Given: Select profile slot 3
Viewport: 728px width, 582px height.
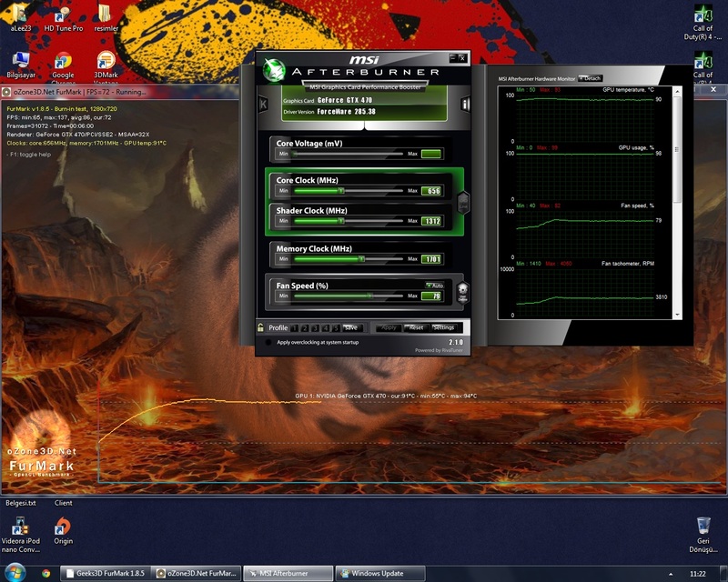Looking at the screenshot, I should tap(315, 327).
